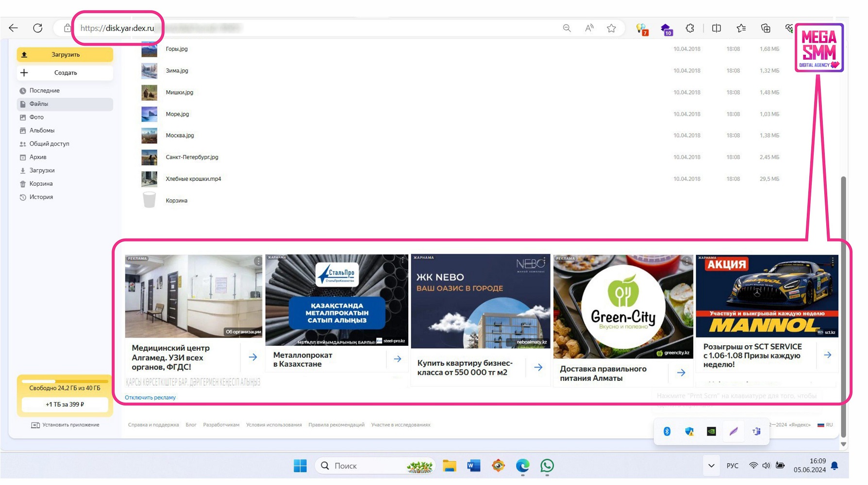This screenshot has width=868, height=485.
Task: Click the zoom magnifier icon in address bar
Action: pos(567,28)
